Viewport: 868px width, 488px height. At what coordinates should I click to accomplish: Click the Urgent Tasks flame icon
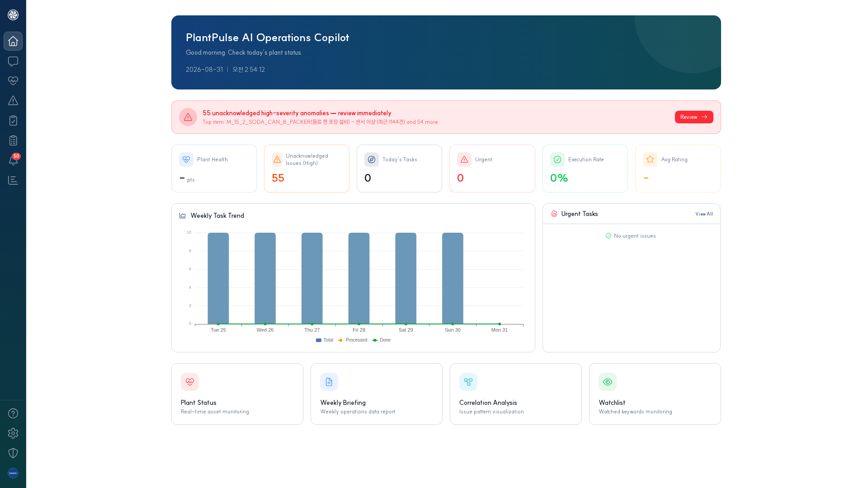coord(554,214)
